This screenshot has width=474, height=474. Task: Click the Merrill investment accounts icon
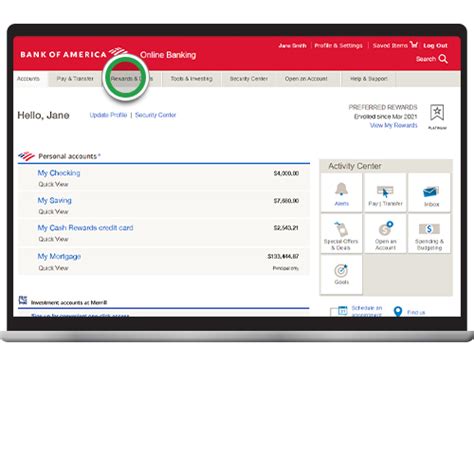coord(23,300)
